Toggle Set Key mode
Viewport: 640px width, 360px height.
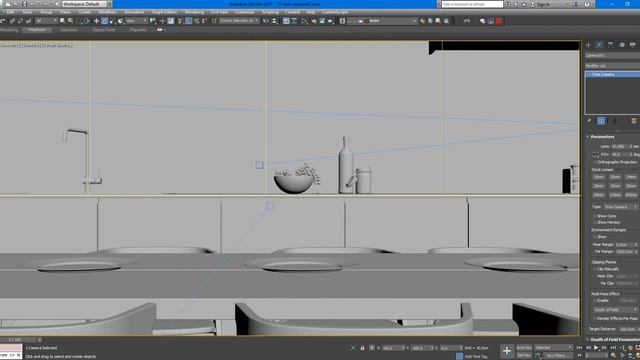click(x=524, y=355)
